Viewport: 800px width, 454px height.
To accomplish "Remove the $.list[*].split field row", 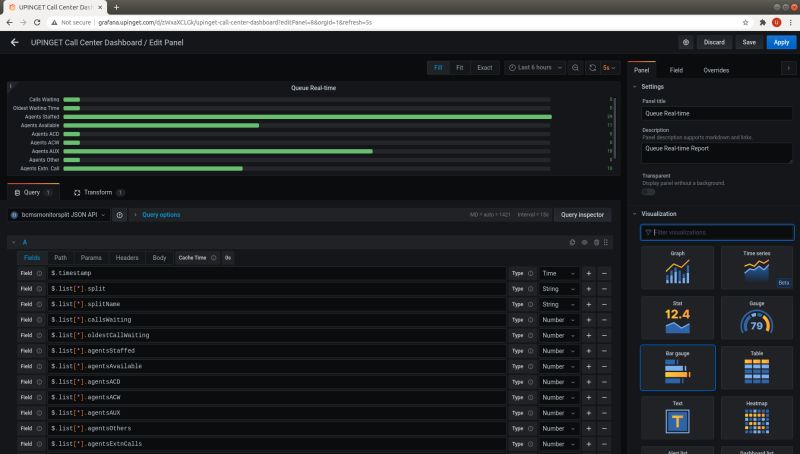I will [x=604, y=289].
